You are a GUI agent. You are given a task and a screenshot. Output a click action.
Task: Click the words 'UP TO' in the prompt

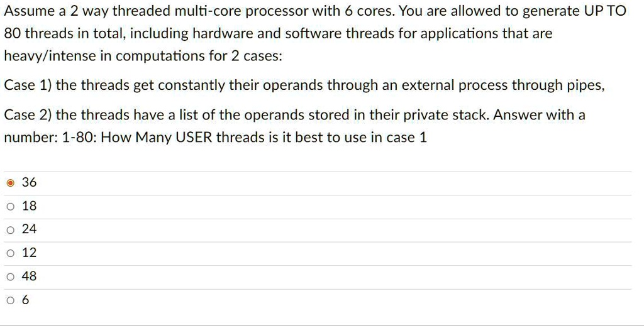604,11
